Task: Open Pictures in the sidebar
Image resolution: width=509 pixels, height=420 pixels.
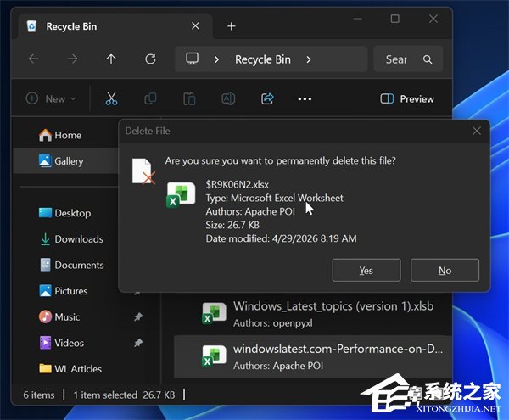Action: (x=64, y=291)
